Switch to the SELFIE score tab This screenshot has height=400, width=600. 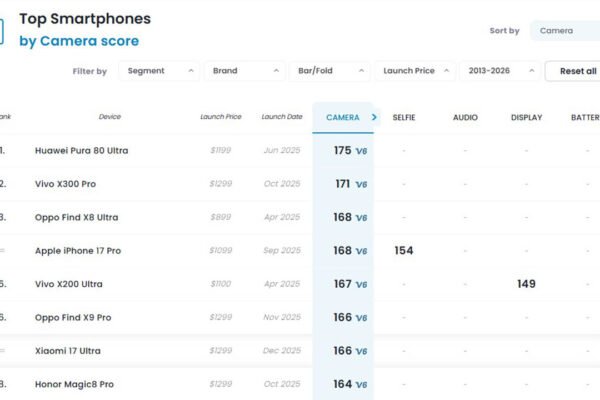click(x=404, y=118)
